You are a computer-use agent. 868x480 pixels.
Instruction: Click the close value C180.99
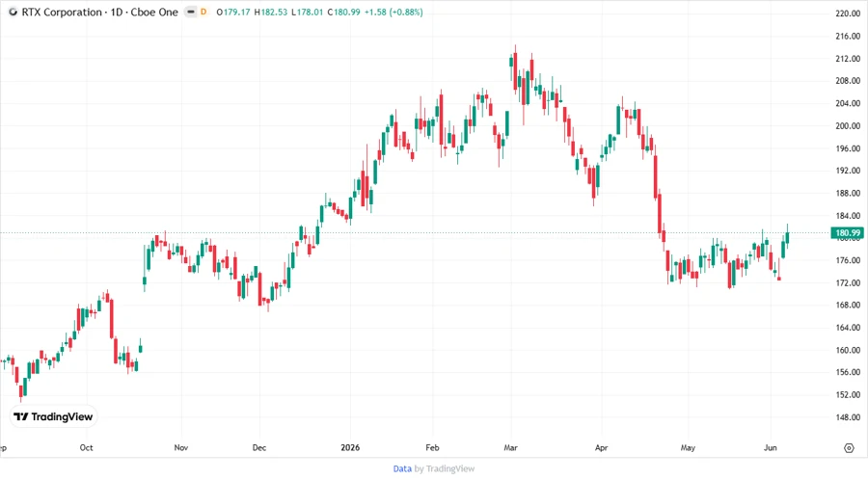coord(343,13)
